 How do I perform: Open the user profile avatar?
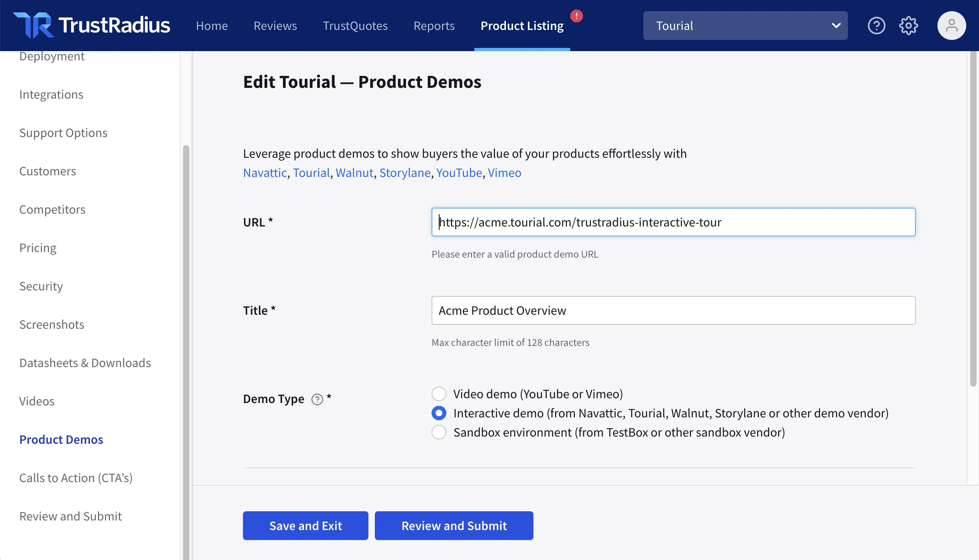pos(951,26)
